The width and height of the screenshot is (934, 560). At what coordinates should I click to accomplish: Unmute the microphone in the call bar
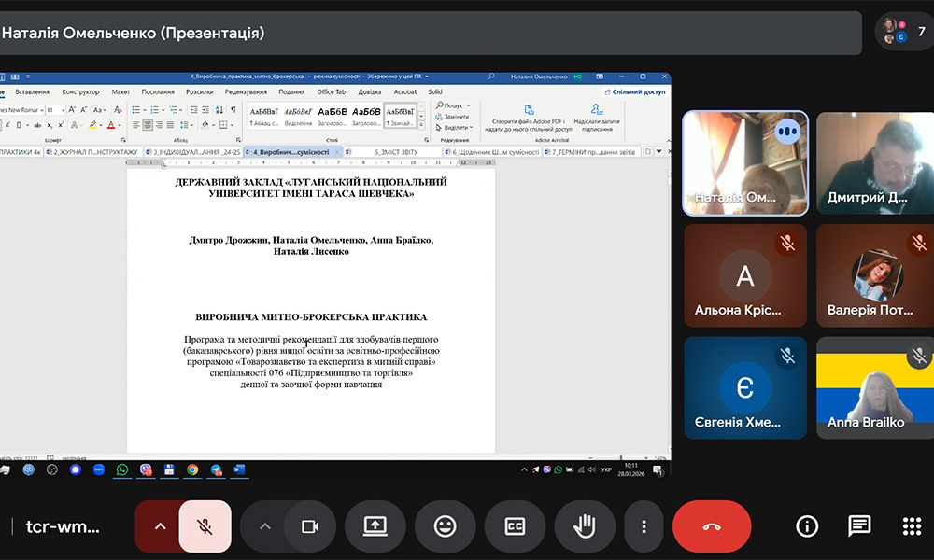point(205,526)
